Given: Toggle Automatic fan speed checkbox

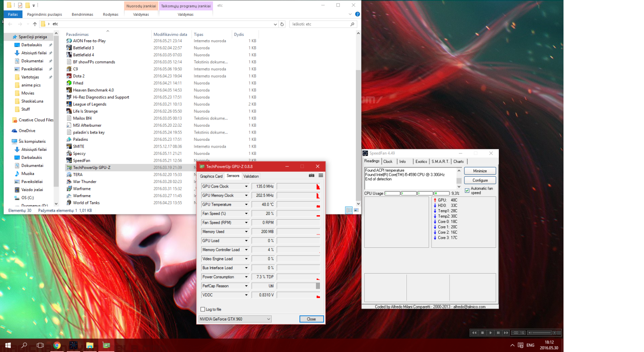Looking at the screenshot, I should coord(467,191).
